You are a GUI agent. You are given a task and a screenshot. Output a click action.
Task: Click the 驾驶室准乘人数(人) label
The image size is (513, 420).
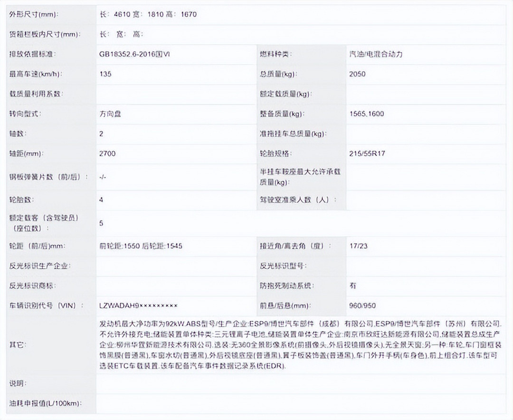[x=298, y=200]
